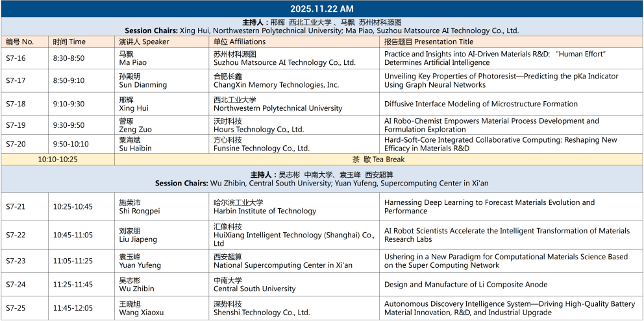644x321 pixels.
Task: Click the S7-23 session number cell
Action: click(16, 261)
